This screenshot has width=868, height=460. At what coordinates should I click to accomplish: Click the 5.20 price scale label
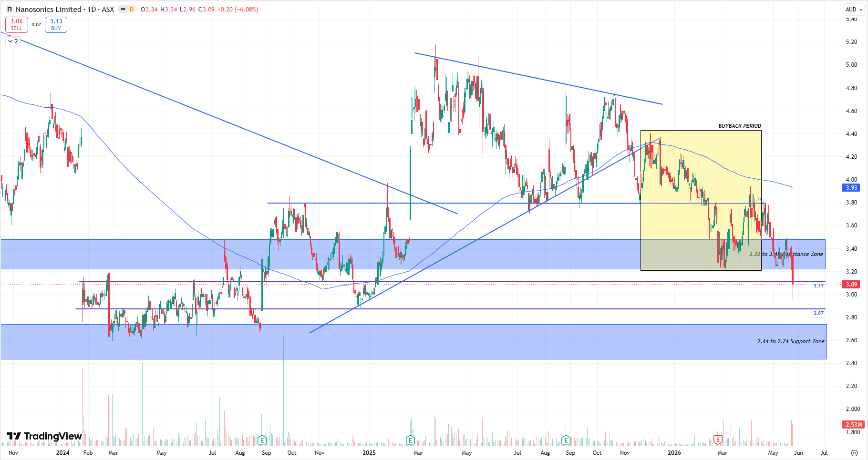point(851,42)
